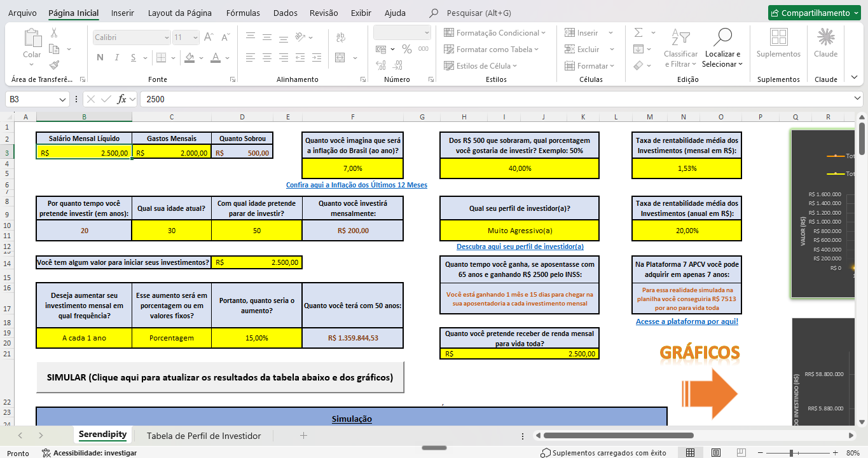Click the SIMULAR button
Viewport: 868px width, 458px height.
220,377
